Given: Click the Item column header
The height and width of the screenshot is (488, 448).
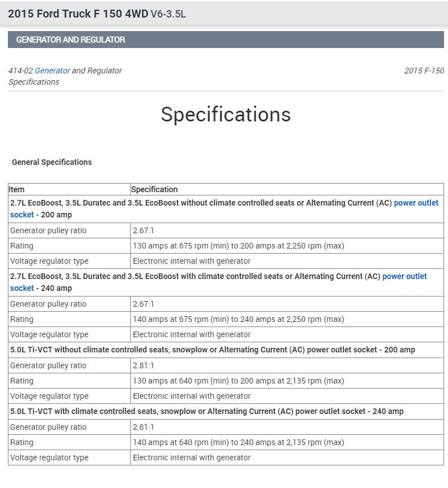Looking at the screenshot, I should pyautogui.click(x=17, y=189).
